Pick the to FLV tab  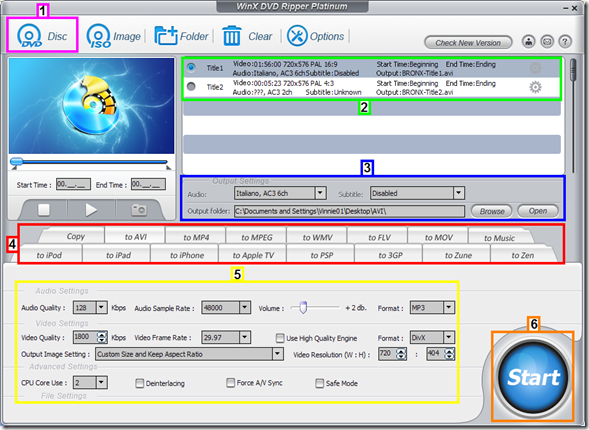click(x=379, y=237)
